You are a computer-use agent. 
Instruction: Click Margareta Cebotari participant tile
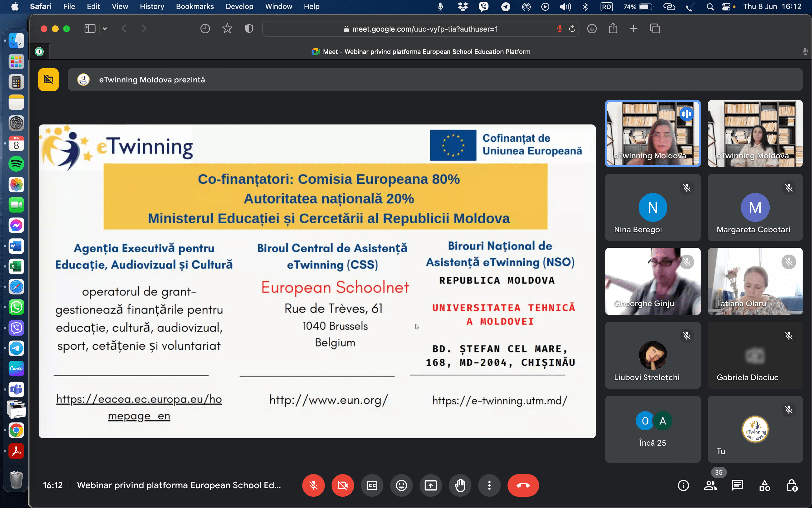[755, 207]
